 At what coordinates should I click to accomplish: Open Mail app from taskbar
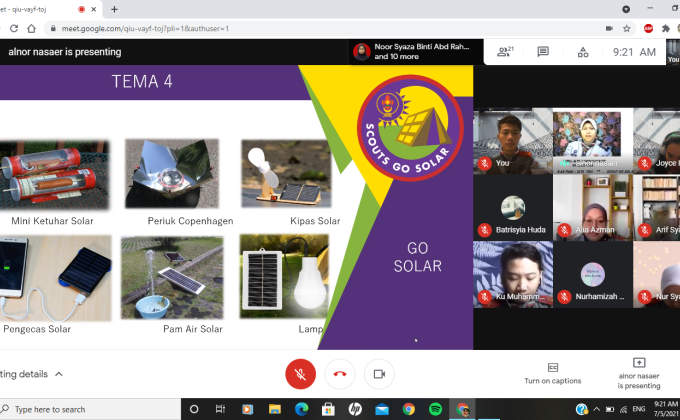tap(382, 409)
